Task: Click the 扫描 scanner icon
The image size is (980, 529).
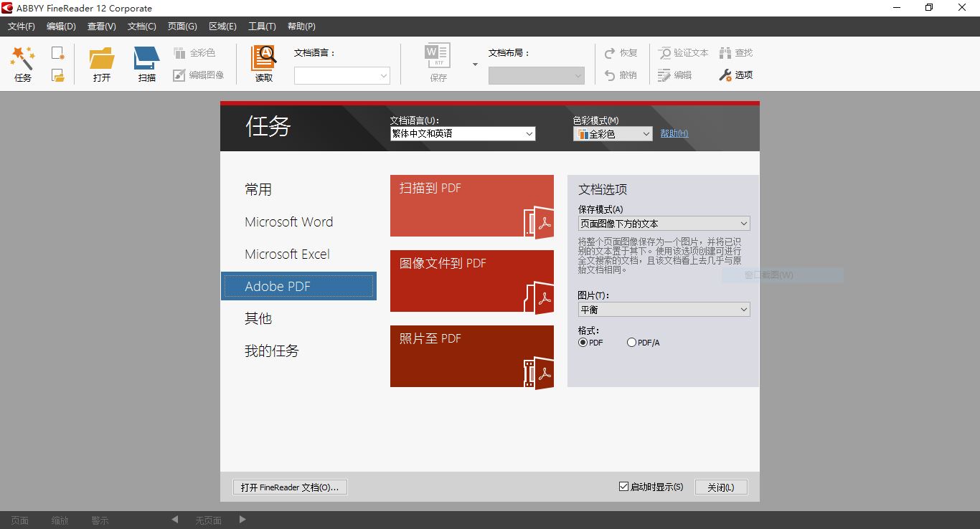Action: coord(146,58)
